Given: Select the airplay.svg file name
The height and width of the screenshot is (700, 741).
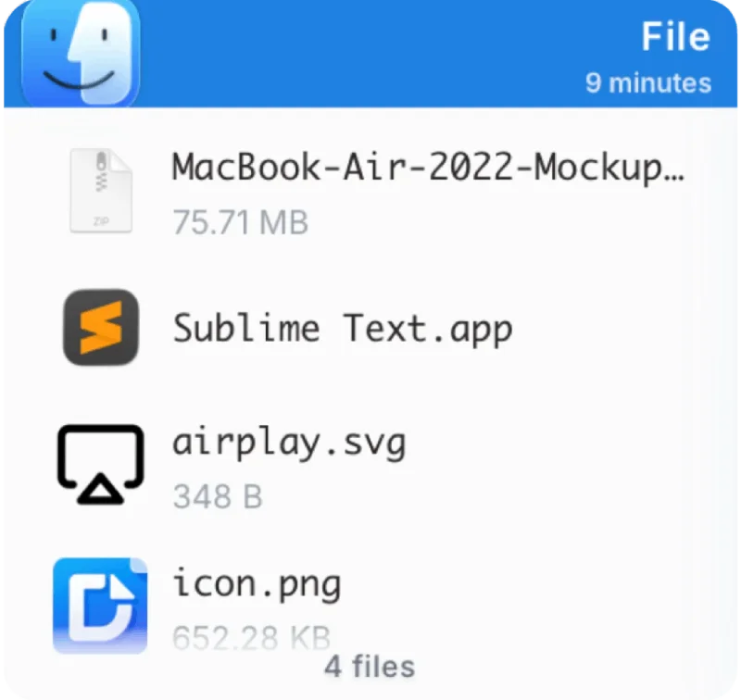Looking at the screenshot, I should point(289,444).
